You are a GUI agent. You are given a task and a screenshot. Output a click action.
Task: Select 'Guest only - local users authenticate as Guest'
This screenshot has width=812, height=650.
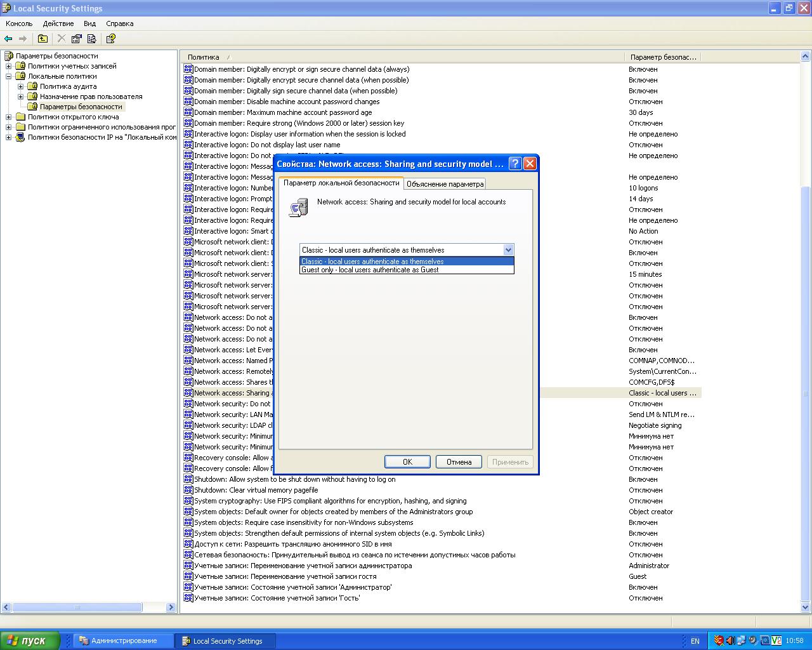[370, 270]
